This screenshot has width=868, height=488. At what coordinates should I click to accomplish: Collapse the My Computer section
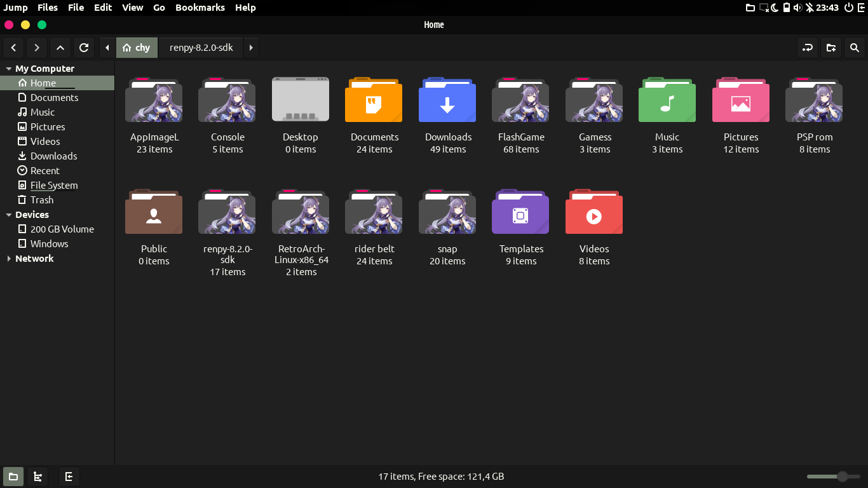pos(9,69)
